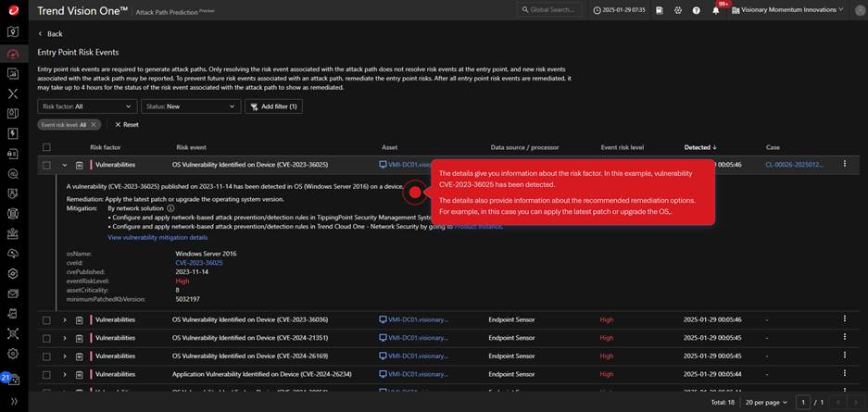
Task: Click the Event risk level column header
Action: tap(623, 147)
